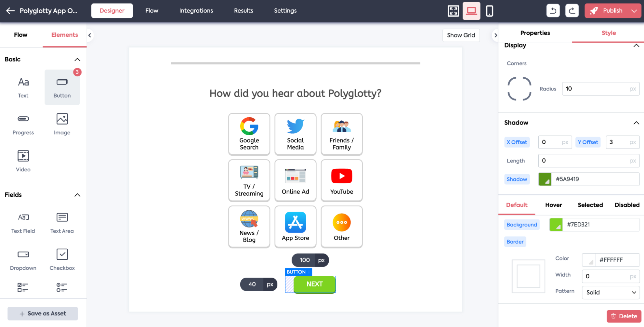
Task: Click the Show Grid button
Action: 461,35
